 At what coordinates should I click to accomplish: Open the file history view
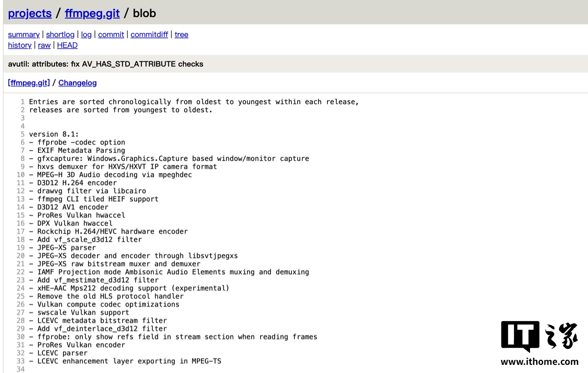(20, 45)
